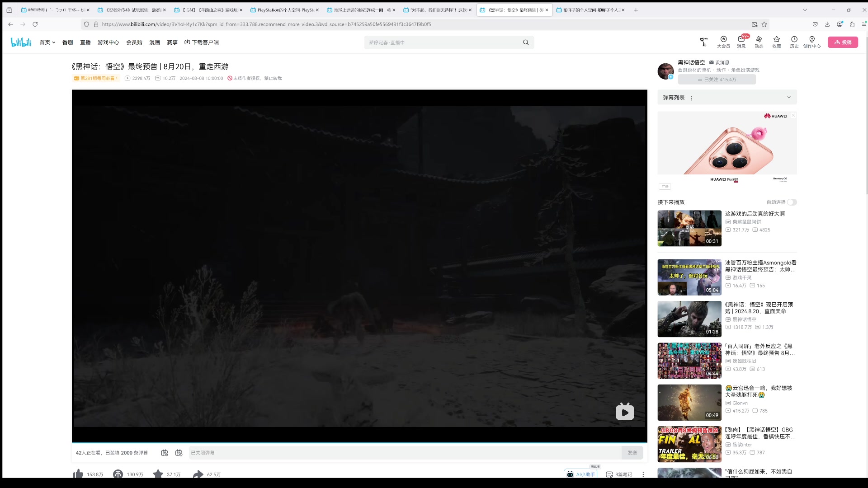The width and height of the screenshot is (868, 488).
Task: Expand the 首页 dropdown menu
Action: (47, 42)
